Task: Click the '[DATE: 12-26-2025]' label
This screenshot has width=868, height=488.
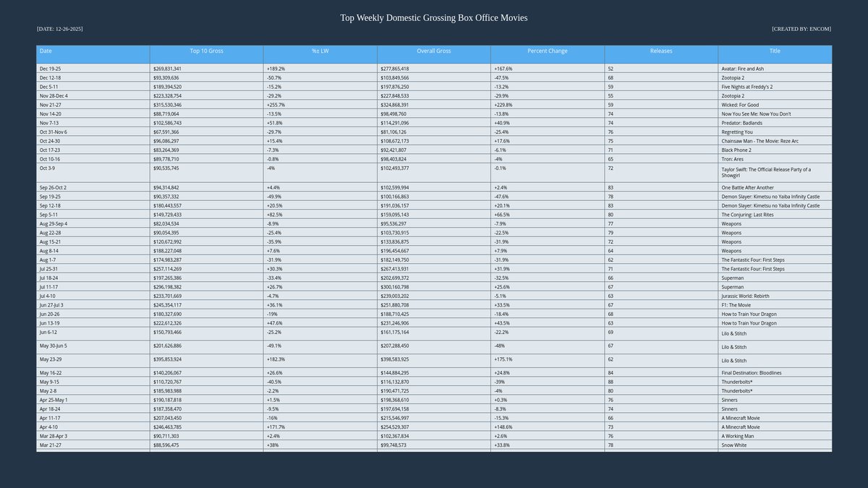Action: pyautogui.click(x=60, y=29)
